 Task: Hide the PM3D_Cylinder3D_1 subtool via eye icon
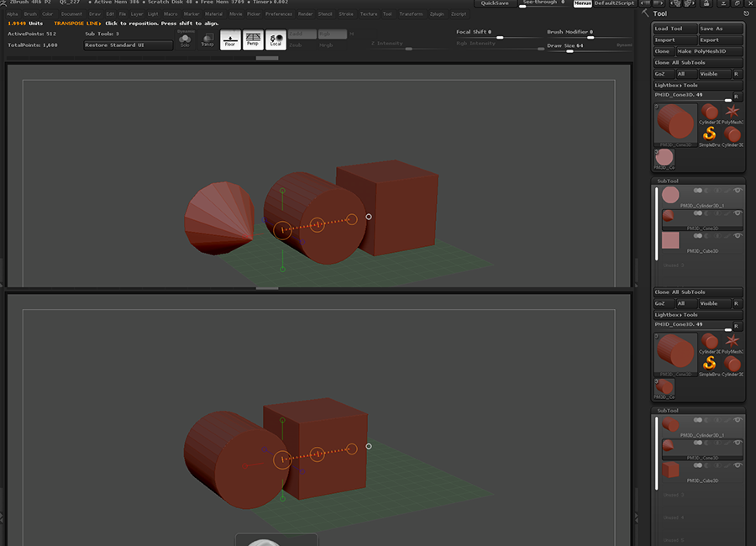click(x=738, y=191)
